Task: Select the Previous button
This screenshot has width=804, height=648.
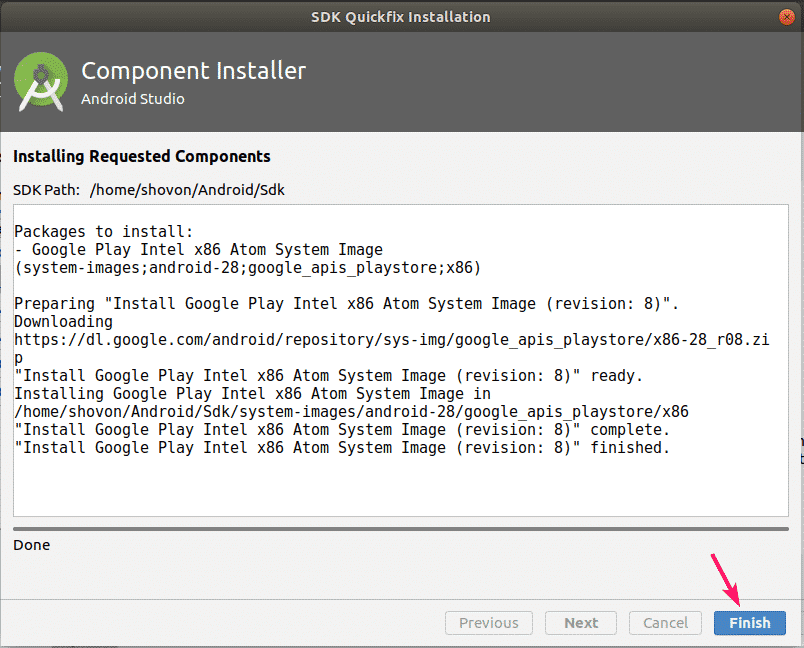Action: (x=489, y=623)
